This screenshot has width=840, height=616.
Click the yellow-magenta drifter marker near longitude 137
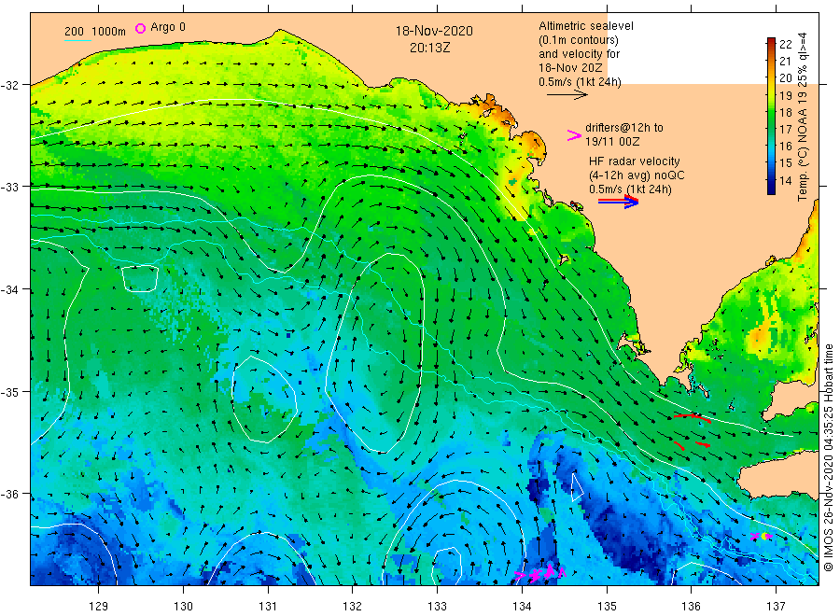coord(763,536)
